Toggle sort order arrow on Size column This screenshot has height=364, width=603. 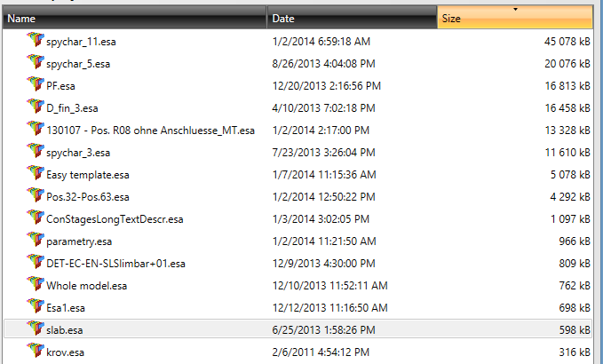pyautogui.click(x=515, y=10)
